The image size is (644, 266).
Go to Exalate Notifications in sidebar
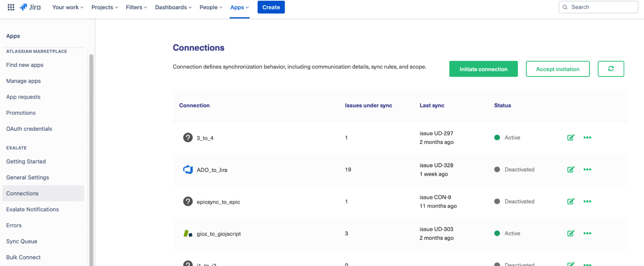(x=33, y=209)
